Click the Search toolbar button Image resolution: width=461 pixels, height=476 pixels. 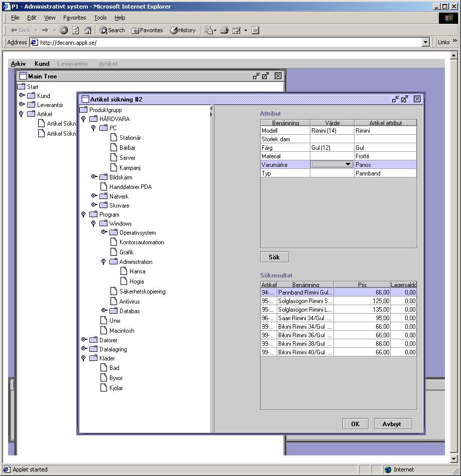(112, 30)
